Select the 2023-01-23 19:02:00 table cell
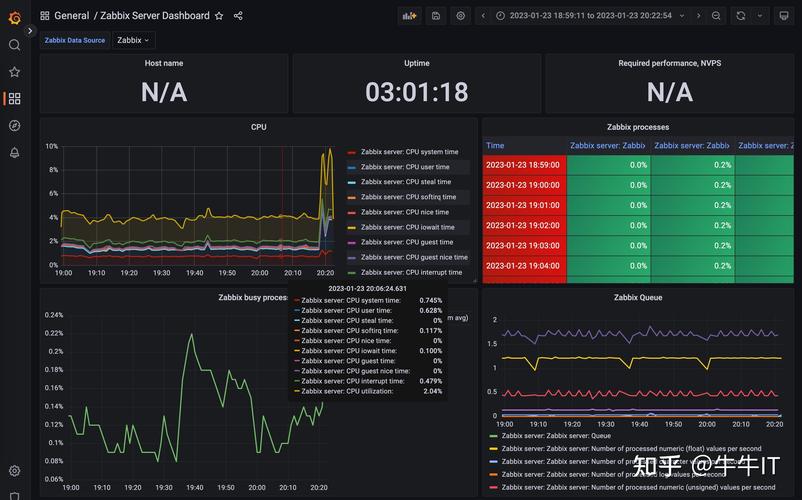This screenshot has width=802, height=500. click(x=524, y=225)
